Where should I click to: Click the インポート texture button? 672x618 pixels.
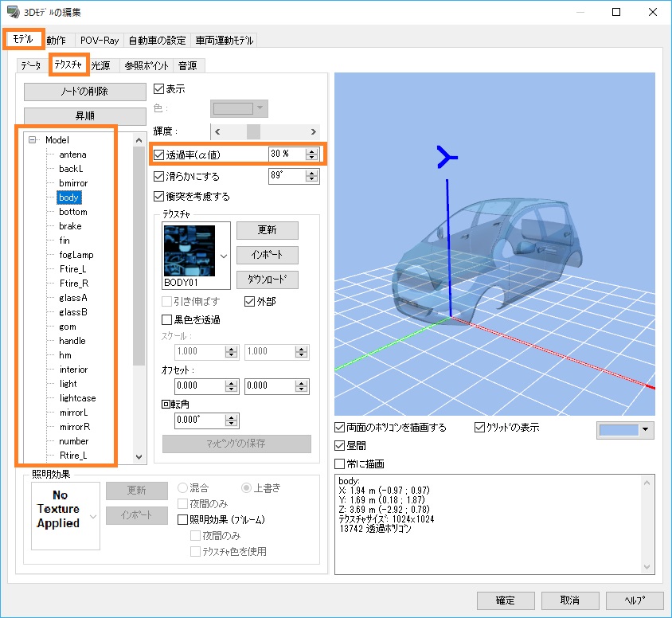267,255
